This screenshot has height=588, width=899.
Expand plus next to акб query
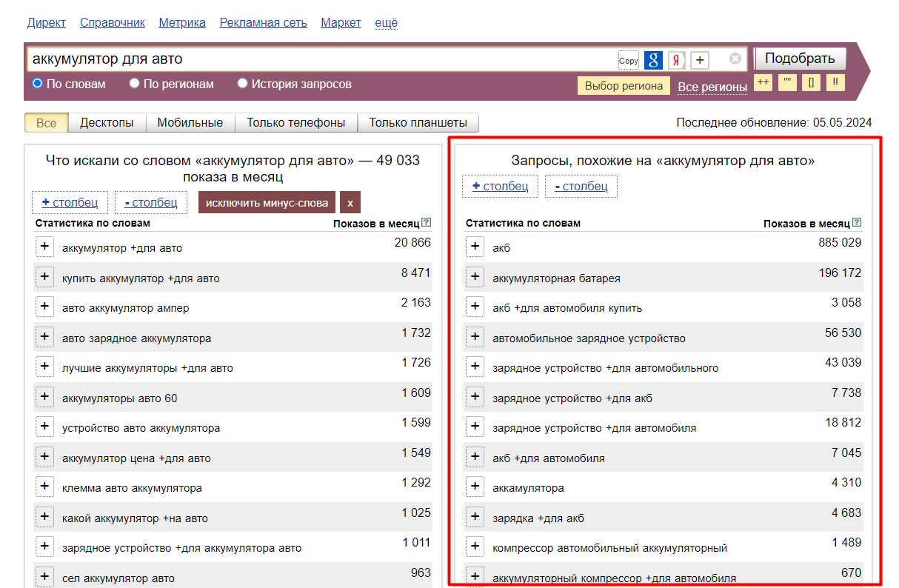point(475,247)
